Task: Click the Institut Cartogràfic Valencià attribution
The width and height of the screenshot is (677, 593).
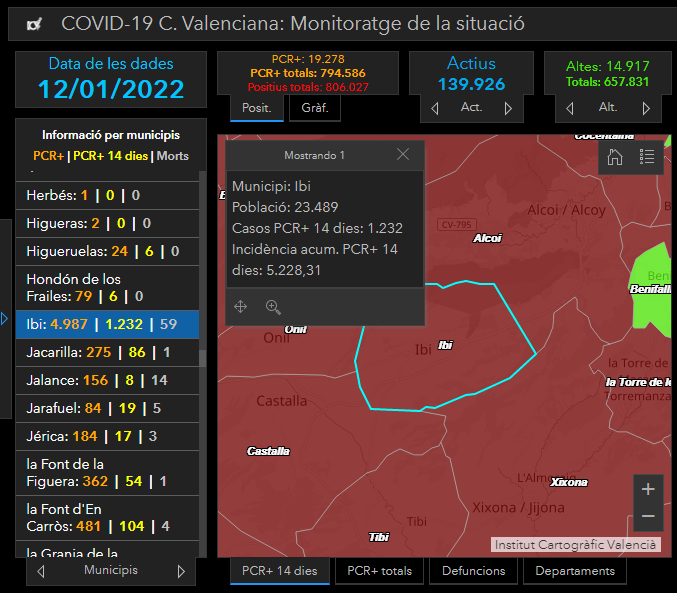Action: (x=576, y=545)
